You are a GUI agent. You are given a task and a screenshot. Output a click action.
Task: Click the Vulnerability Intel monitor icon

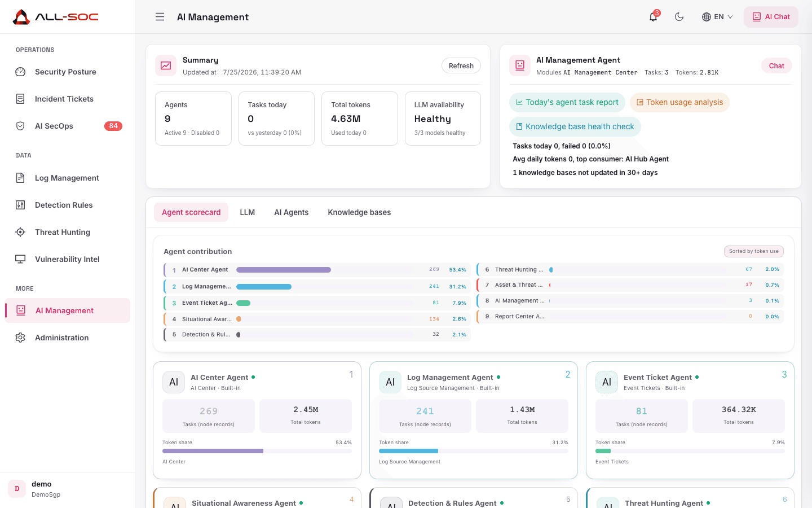pyautogui.click(x=20, y=259)
